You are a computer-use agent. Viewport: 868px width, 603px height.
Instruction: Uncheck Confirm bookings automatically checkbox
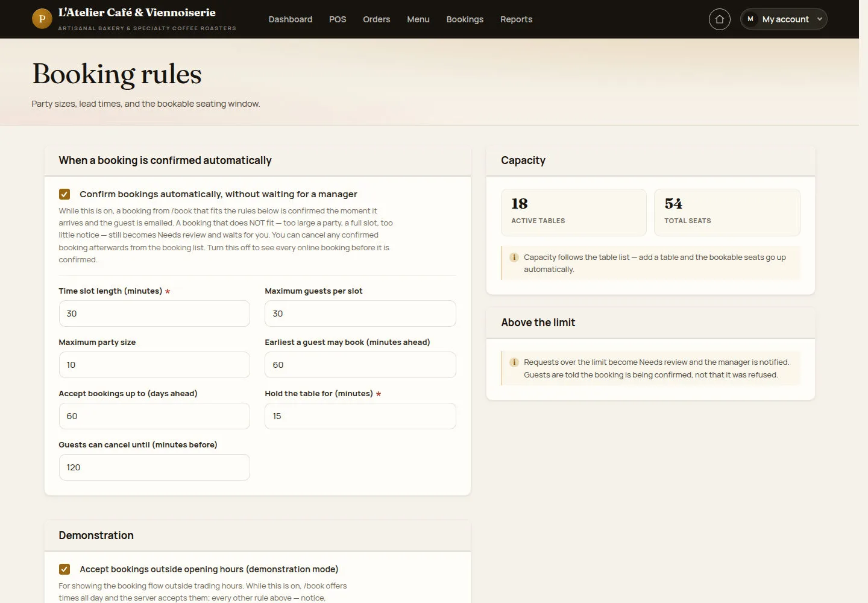pos(64,194)
